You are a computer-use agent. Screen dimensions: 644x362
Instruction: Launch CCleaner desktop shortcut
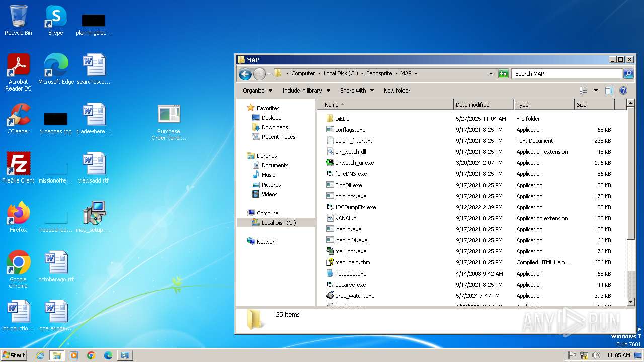18,119
